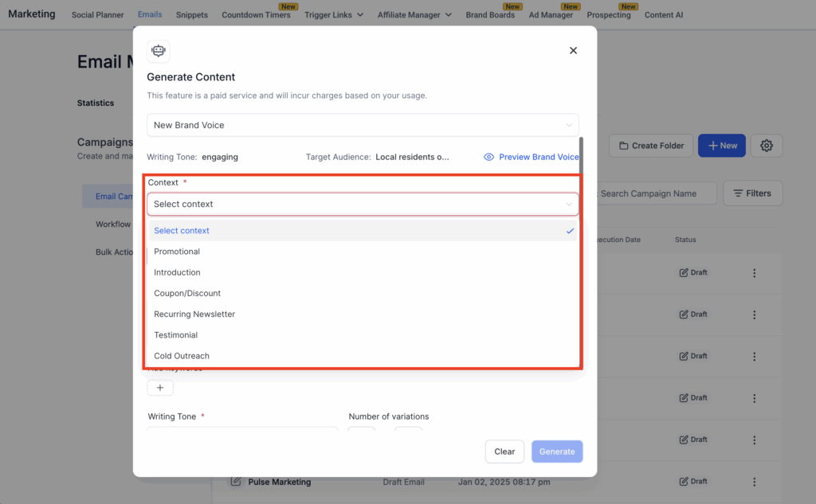Pick Coupon/Discount in the context list
The height and width of the screenshot is (504, 816).
(x=187, y=293)
